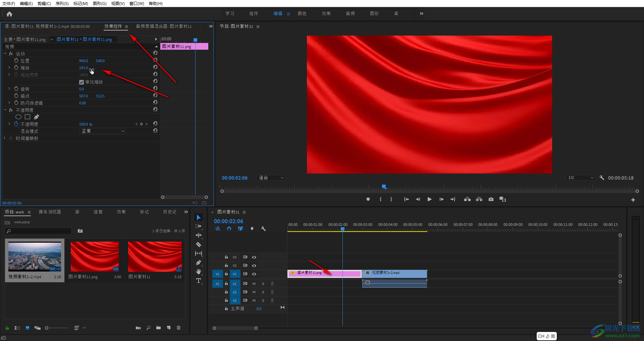Play the sequence in Program monitor
644x341 pixels.
tap(430, 199)
